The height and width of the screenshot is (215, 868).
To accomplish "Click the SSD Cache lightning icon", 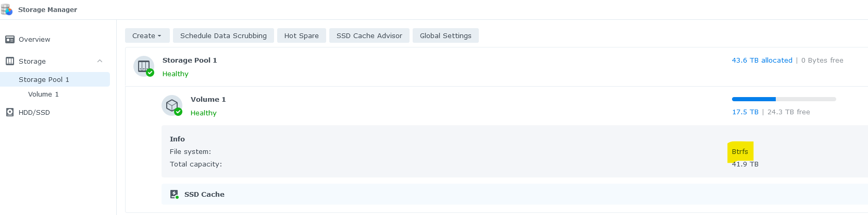I will click(x=175, y=194).
